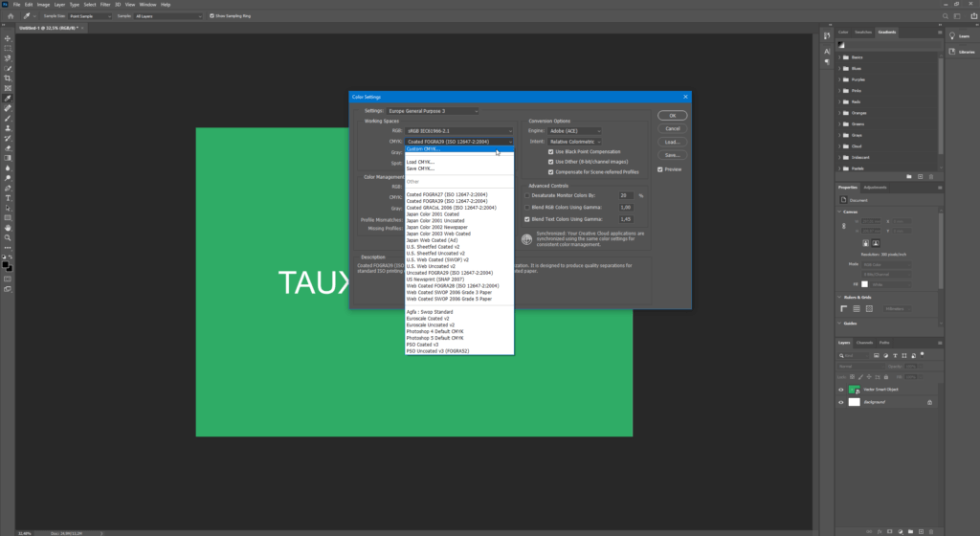Select the Eraser tool
The height and width of the screenshot is (536, 980).
(x=8, y=148)
